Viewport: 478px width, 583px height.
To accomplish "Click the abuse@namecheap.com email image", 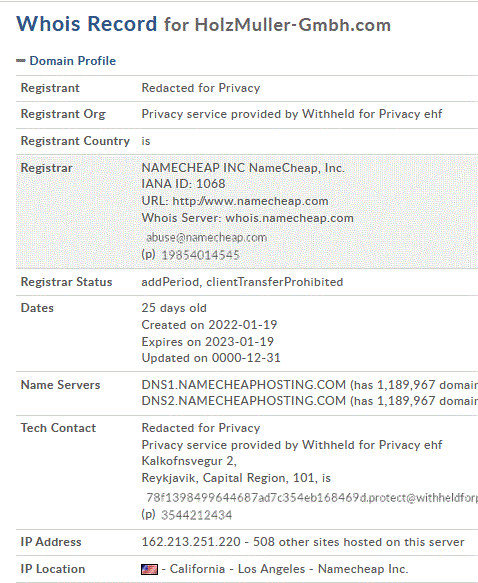I will (x=207, y=238).
